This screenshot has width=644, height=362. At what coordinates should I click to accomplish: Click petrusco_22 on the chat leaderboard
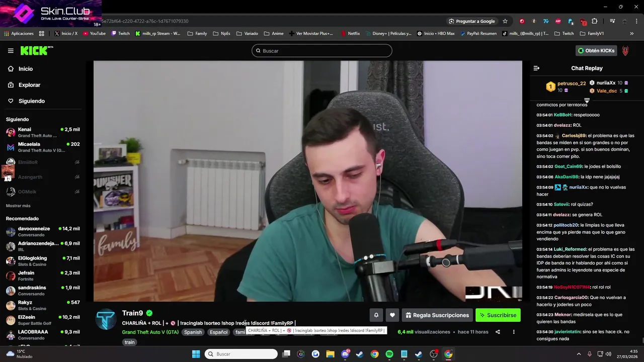click(572, 83)
